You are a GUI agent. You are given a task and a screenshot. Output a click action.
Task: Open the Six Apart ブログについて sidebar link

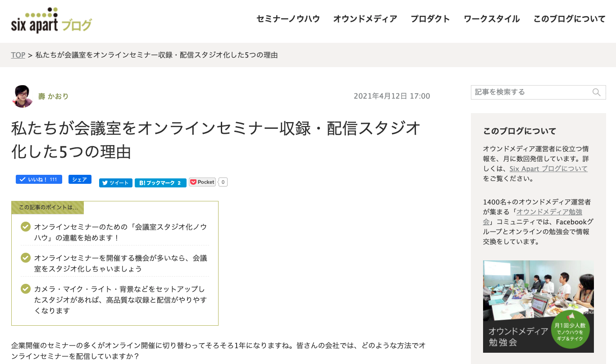pos(548,168)
